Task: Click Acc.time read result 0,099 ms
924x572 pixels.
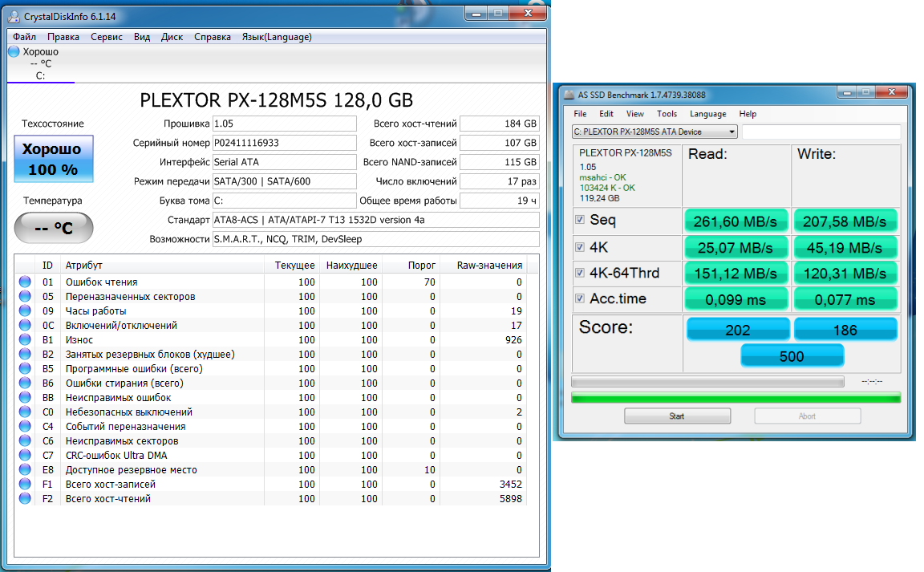Action: [736, 299]
